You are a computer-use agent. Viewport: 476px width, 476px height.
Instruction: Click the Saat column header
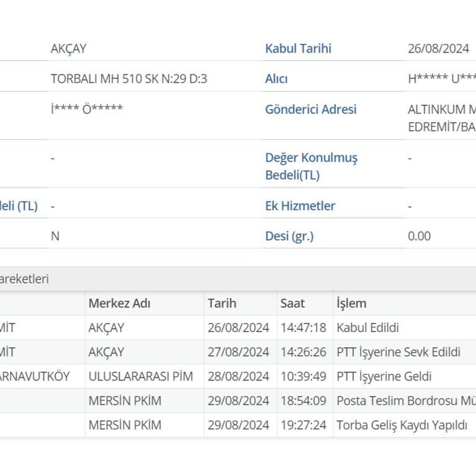[x=293, y=304]
